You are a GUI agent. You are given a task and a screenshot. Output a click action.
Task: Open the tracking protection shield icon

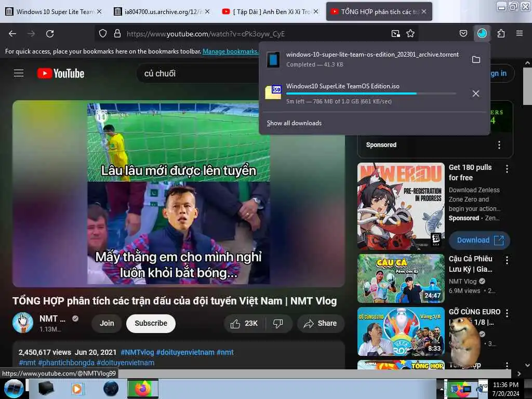point(103,34)
